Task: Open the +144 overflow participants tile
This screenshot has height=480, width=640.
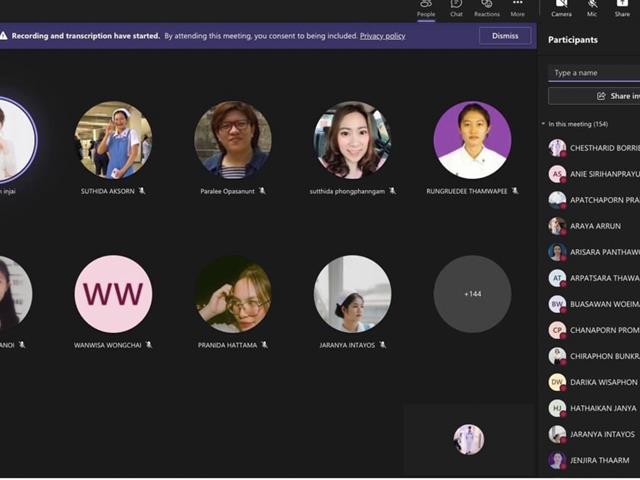Action: pyautogui.click(x=472, y=294)
